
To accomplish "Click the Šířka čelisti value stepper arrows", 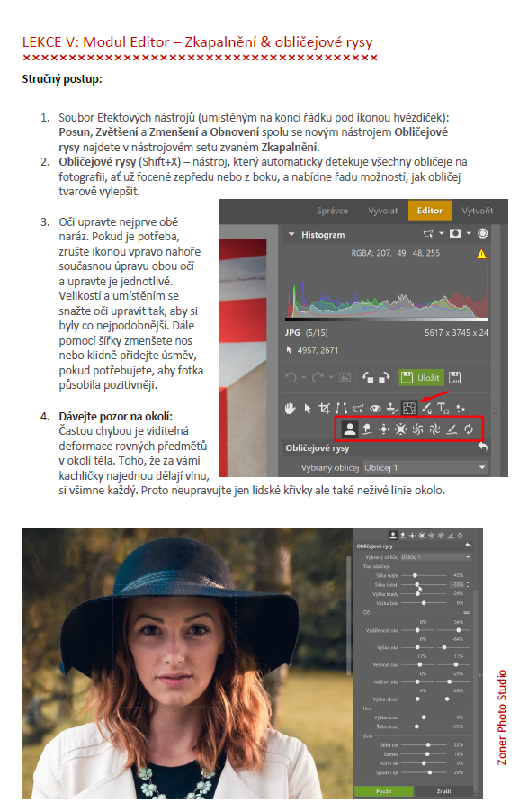I will pyautogui.click(x=468, y=584).
